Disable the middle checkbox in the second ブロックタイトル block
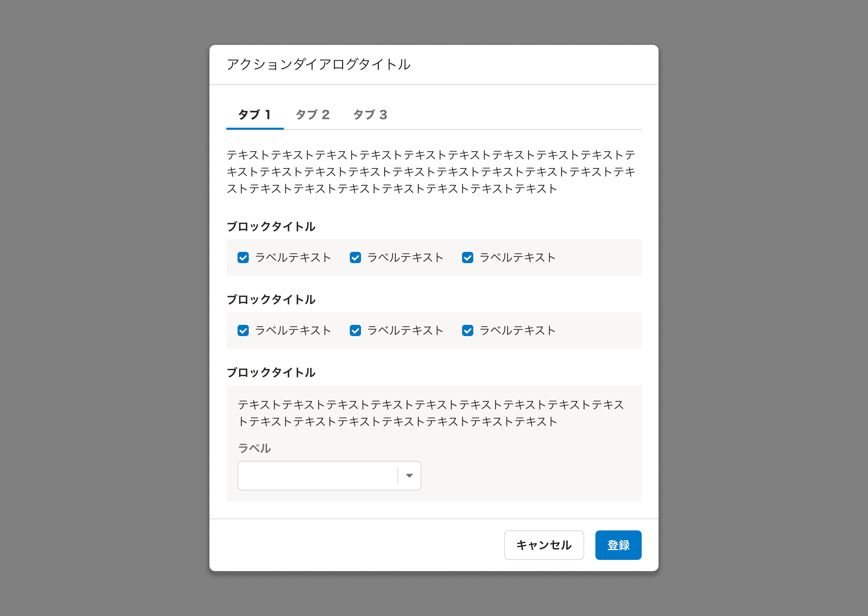 pos(355,330)
